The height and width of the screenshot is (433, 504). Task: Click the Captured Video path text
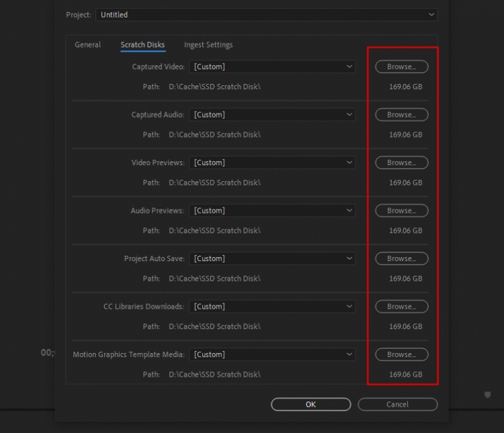click(x=215, y=87)
